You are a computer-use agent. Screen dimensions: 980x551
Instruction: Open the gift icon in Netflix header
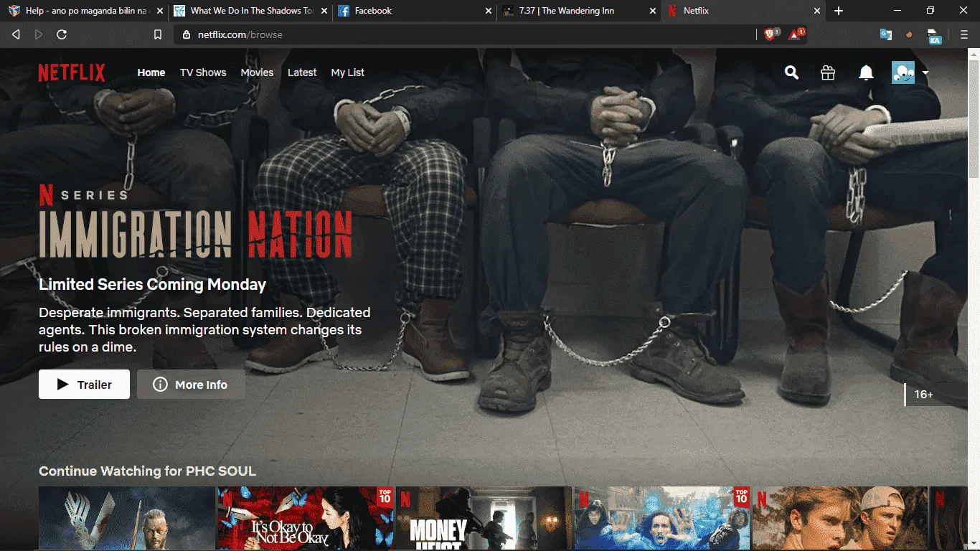pos(828,72)
